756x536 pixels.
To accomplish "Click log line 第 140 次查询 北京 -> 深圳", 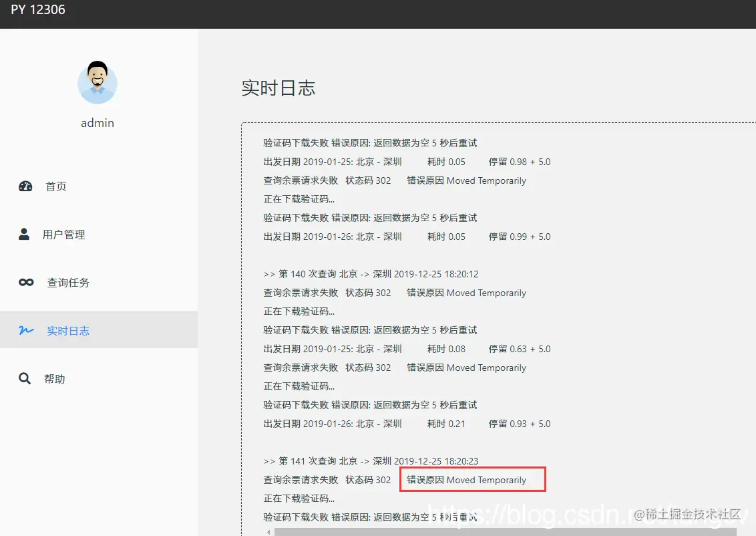I will (x=371, y=274).
